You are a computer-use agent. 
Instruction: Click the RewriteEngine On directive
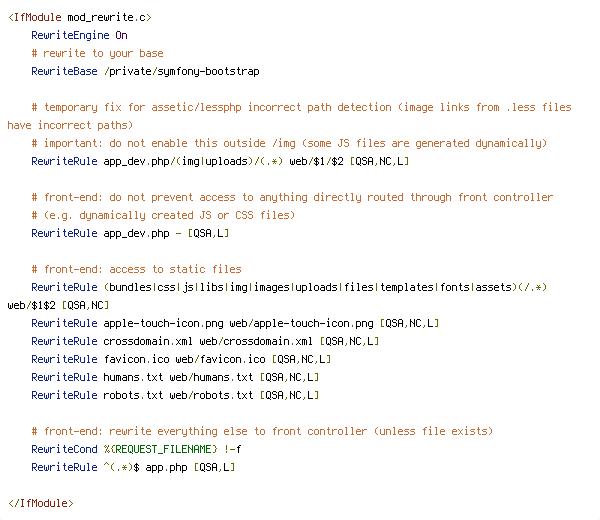point(79,36)
